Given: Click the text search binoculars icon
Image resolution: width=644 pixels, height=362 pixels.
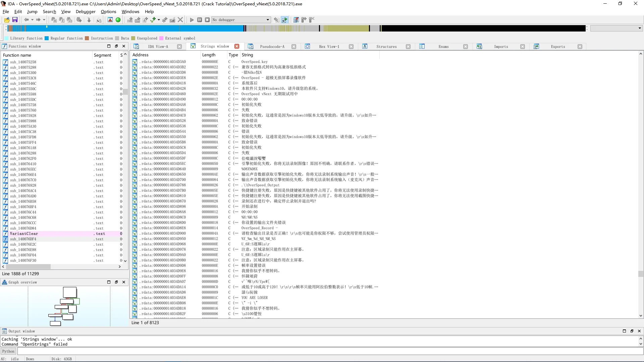Looking at the screenshot, I should coord(62,20).
